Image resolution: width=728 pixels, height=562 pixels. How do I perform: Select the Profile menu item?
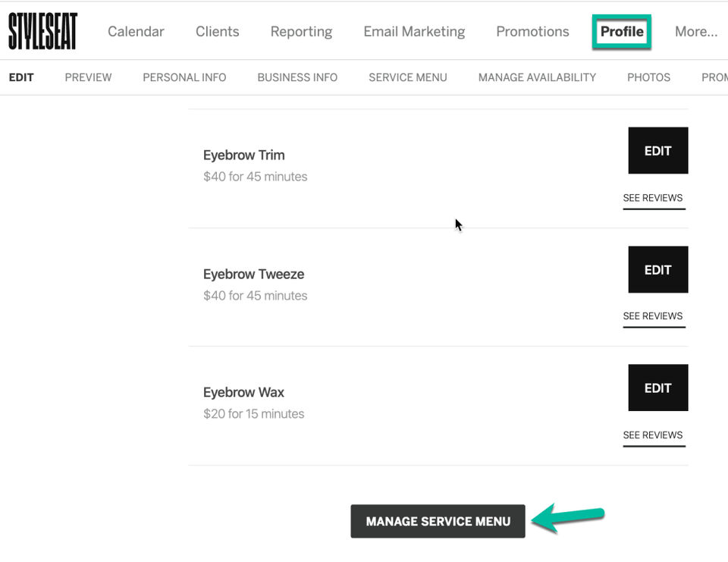[x=622, y=32]
